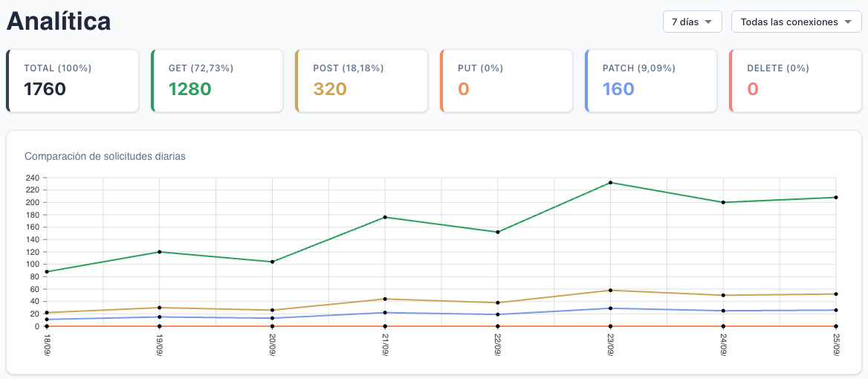Click the GET data point on 19/09

click(160, 252)
